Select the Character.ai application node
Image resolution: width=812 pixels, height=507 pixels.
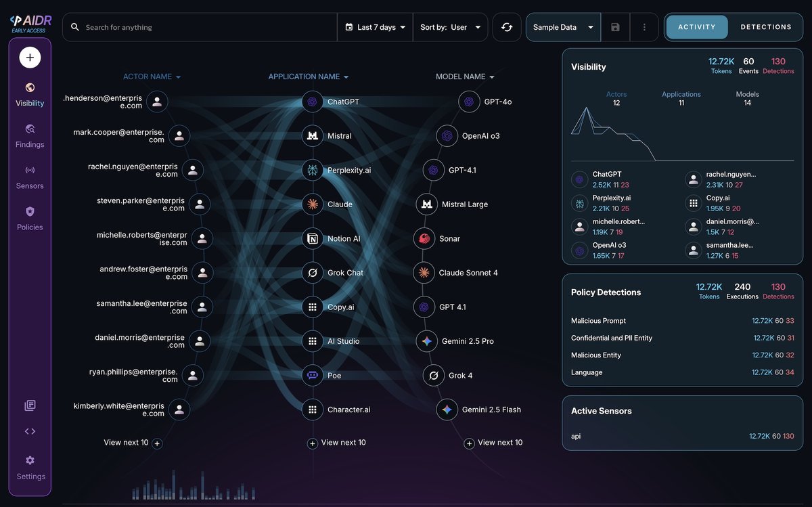tap(313, 409)
